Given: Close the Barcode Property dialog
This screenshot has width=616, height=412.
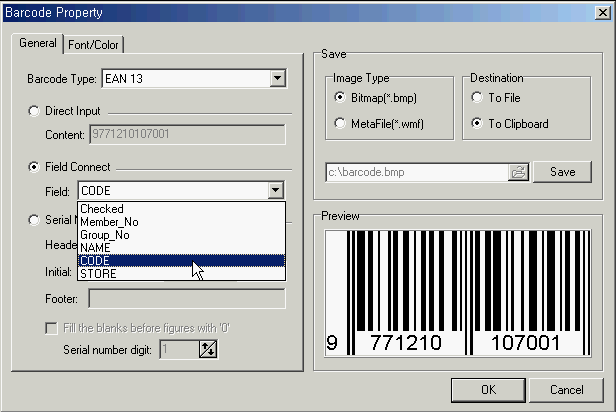Looking at the screenshot, I should [603, 13].
